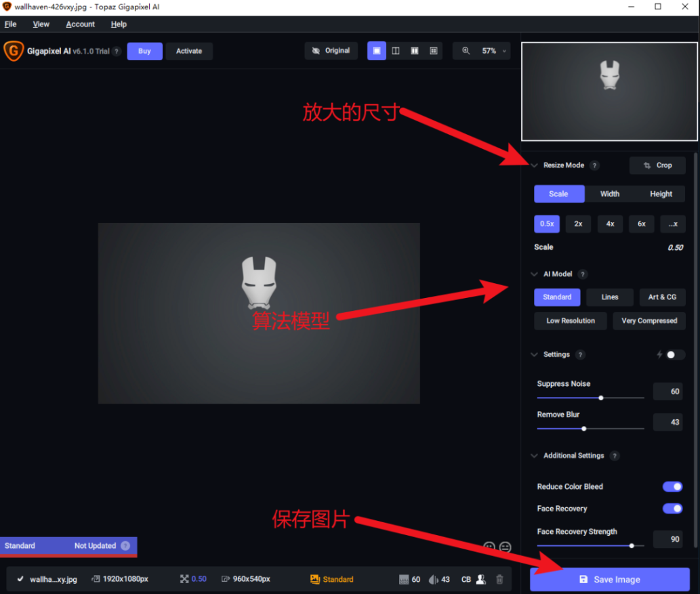700x594 pixels.
Task: Select Art & CG AI model
Action: [x=662, y=297]
